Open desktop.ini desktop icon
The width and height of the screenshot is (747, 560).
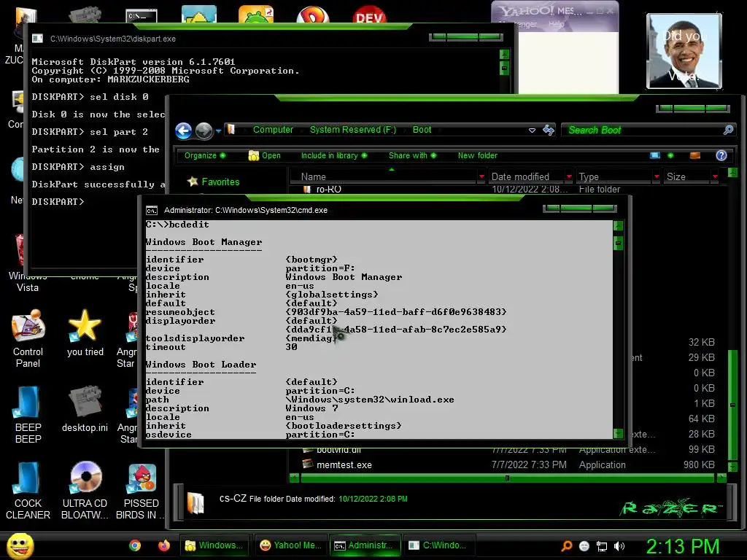pyautogui.click(x=85, y=409)
